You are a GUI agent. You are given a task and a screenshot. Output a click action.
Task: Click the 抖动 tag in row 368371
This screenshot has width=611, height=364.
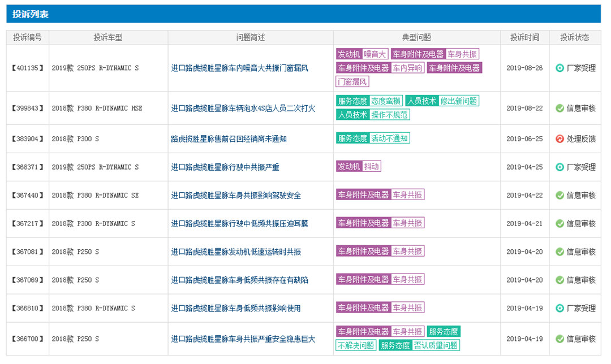point(372,167)
